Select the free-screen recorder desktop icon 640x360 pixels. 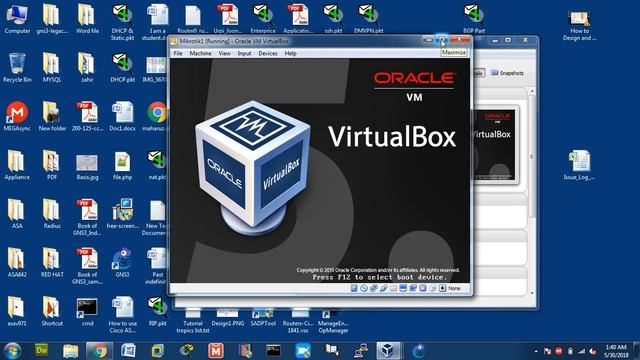(x=122, y=213)
